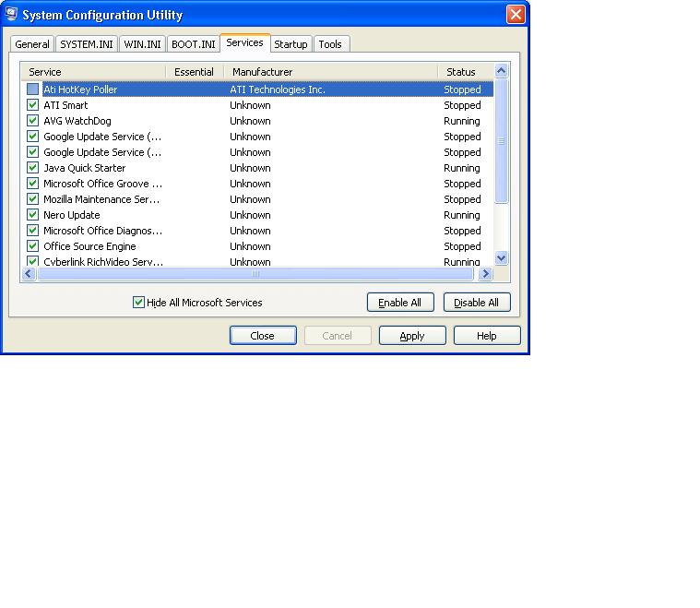
Task: Select the Ati HotKey Poller row name
Action: [x=80, y=89]
